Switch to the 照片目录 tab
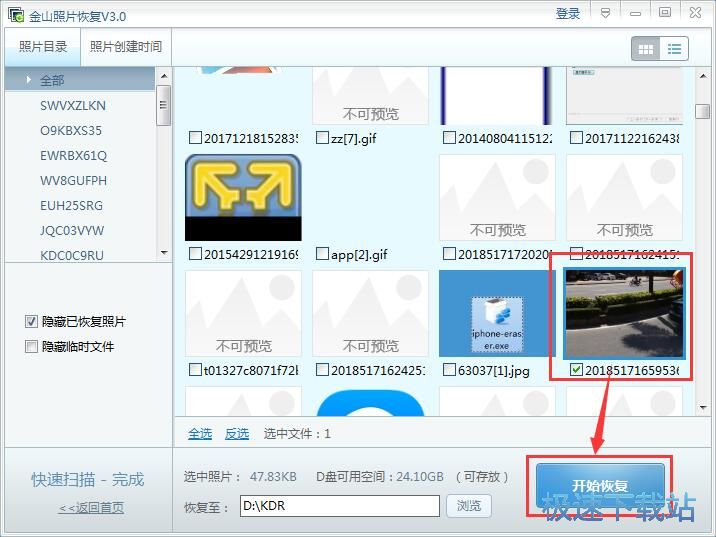The height and width of the screenshot is (537, 716). pos(43,47)
